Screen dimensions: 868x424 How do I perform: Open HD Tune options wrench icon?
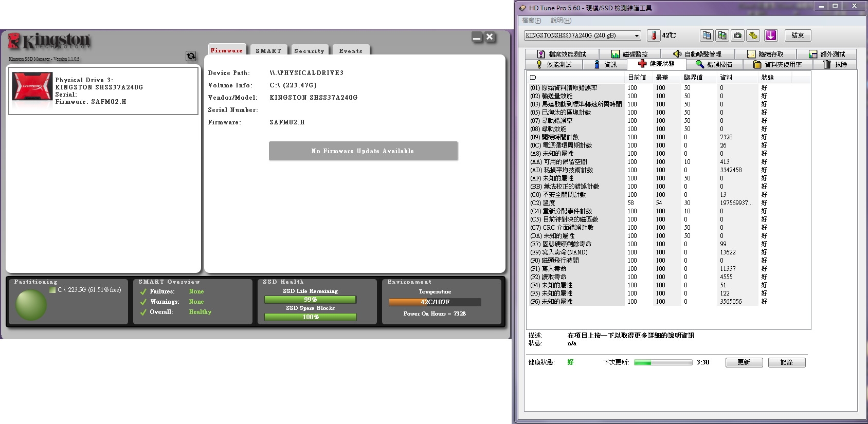pos(753,35)
